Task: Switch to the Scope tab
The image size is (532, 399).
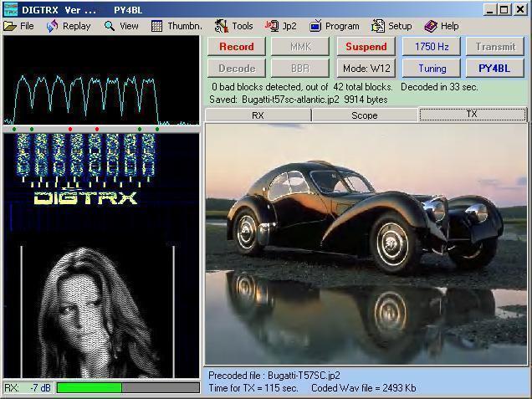Action: click(364, 115)
